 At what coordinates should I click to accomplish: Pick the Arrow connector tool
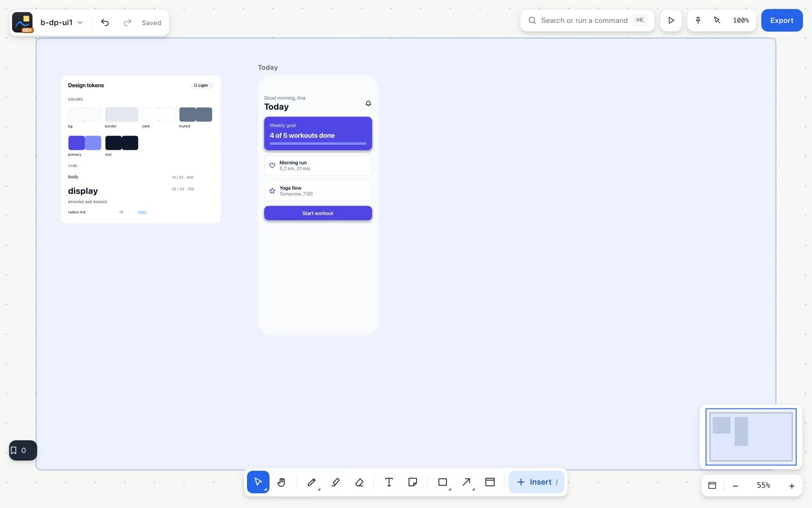tap(467, 482)
